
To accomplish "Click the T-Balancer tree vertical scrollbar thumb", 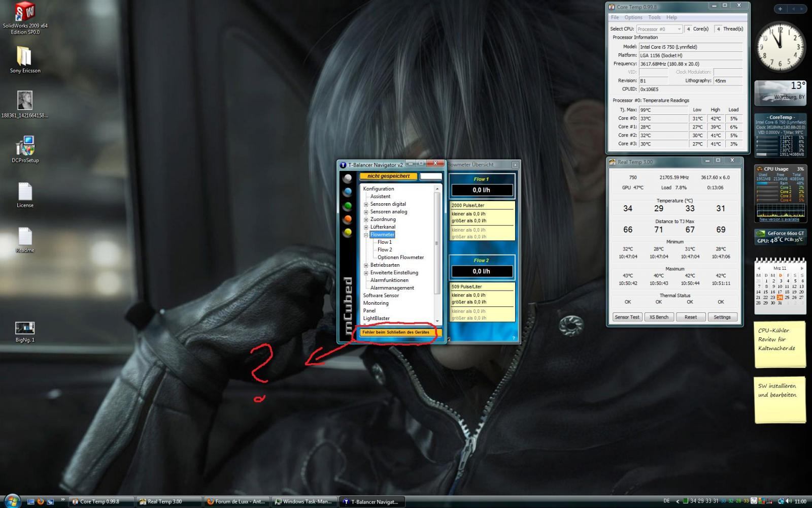I will pyautogui.click(x=437, y=243).
